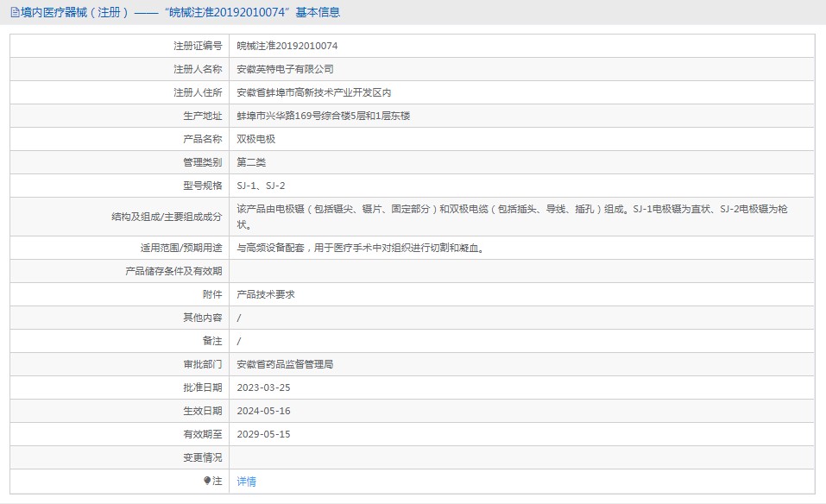Select approval date 2023-03-25

point(263,387)
